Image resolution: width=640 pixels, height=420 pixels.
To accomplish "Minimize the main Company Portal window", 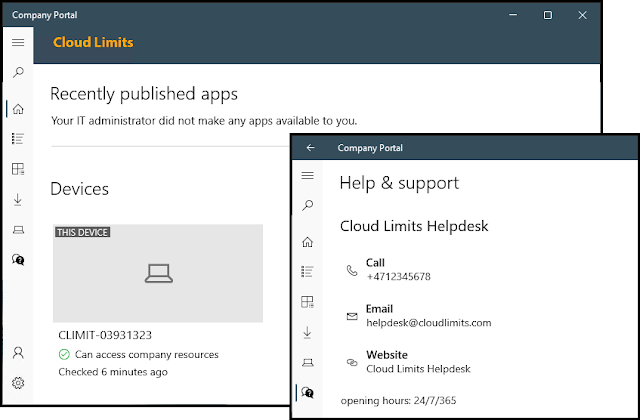I will click(x=513, y=15).
